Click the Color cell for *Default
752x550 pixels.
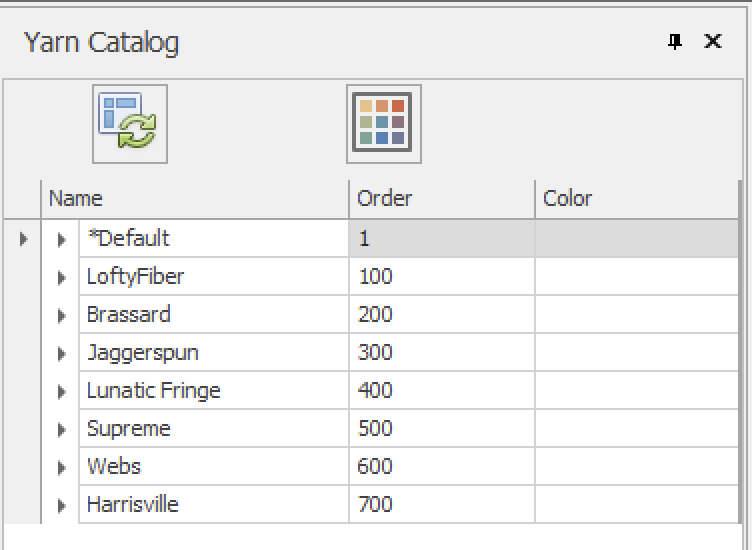click(636, 239)
